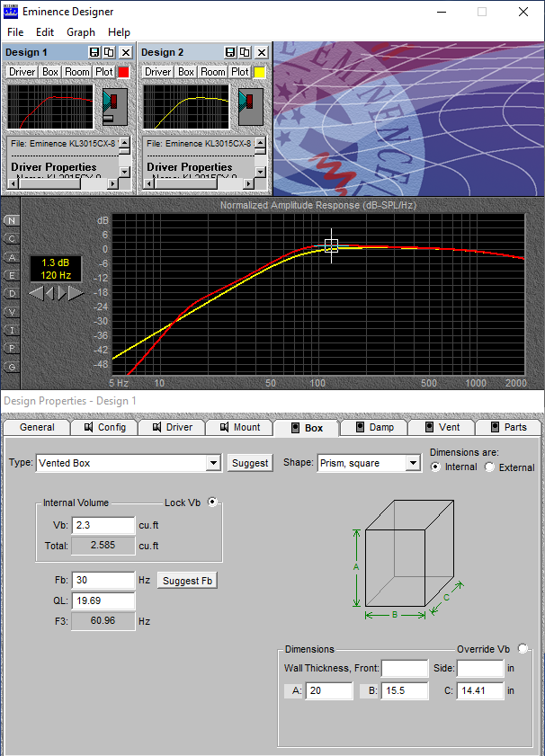Select External dimensions radio button

[489, 467]
